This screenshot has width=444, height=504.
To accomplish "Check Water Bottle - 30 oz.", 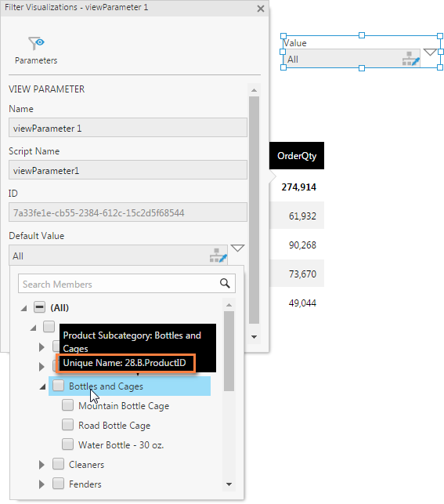I will click(67, 444).
